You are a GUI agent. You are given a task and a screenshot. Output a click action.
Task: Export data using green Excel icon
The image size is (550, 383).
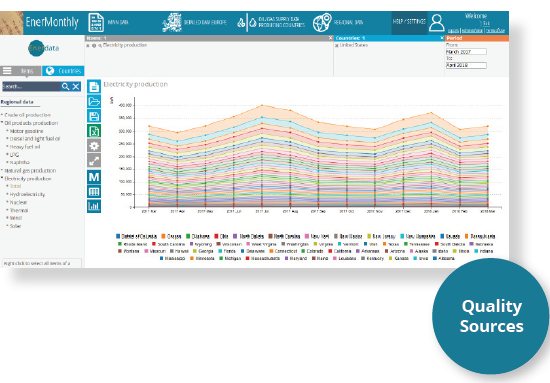pos(94,131)
